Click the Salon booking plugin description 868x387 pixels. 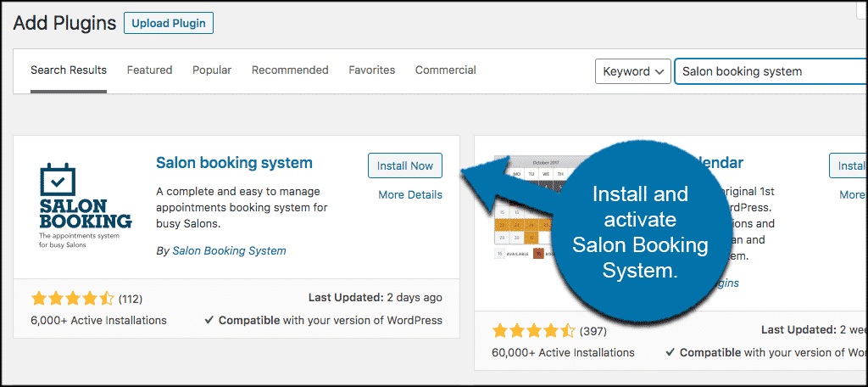[x=242, y=208]
